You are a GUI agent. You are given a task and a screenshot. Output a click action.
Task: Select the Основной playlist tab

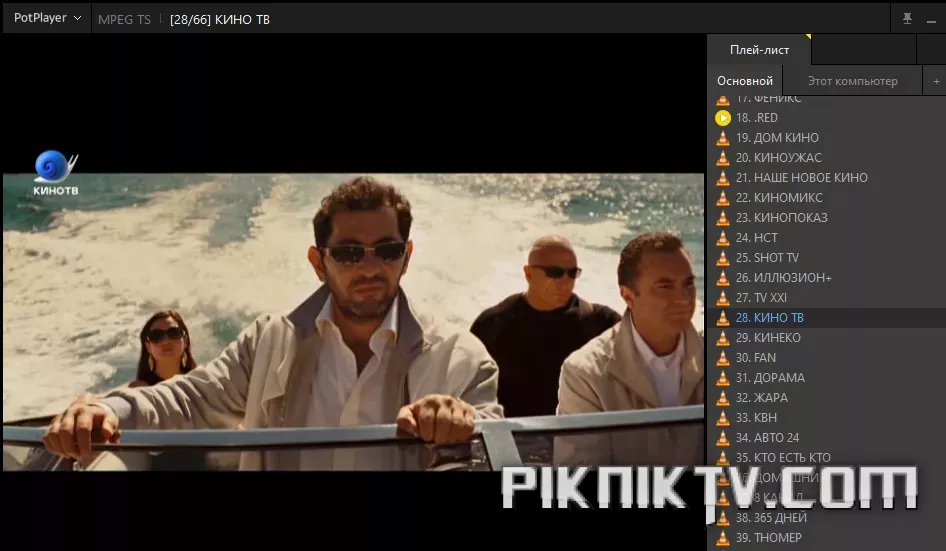coord(744,81)
